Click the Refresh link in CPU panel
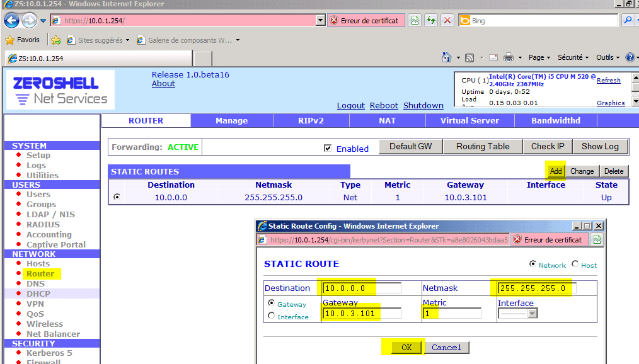The height and width of the screenshot is (364, 639). (x=608, y=81)
